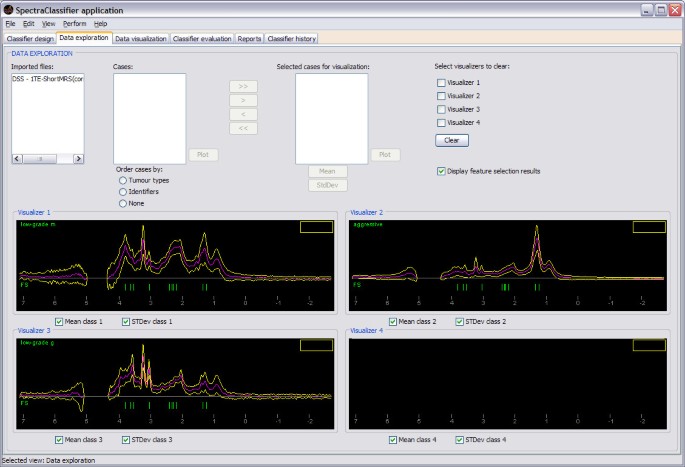This screenshot has width=685, height=467.
Task: Open the Data visualization tab
Action: (x=139, y=38)
